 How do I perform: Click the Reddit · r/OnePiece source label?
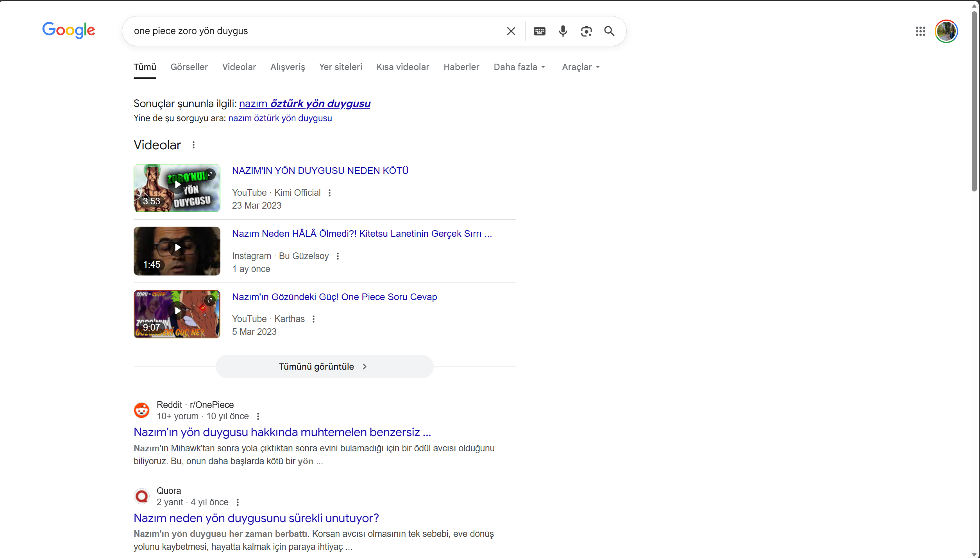click(195, 405)
